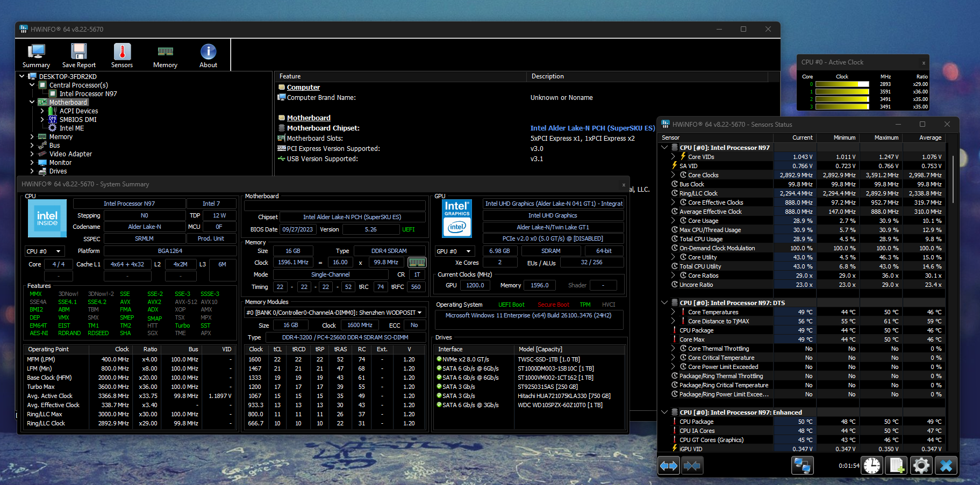Screen dimensions: 980x485
Task: Click the Current column header in Sensors Status
Action: pos(795,137)
